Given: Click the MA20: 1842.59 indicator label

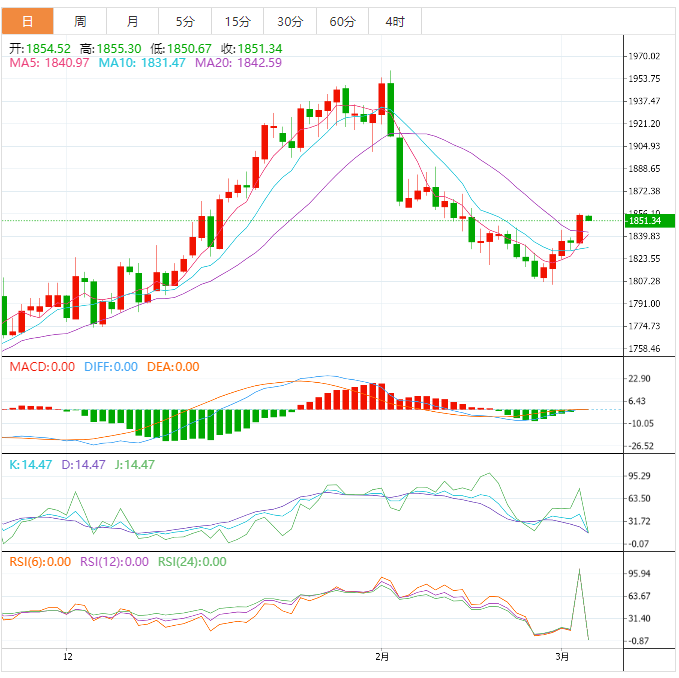Looking at the screenshot, I should [238, 62].
